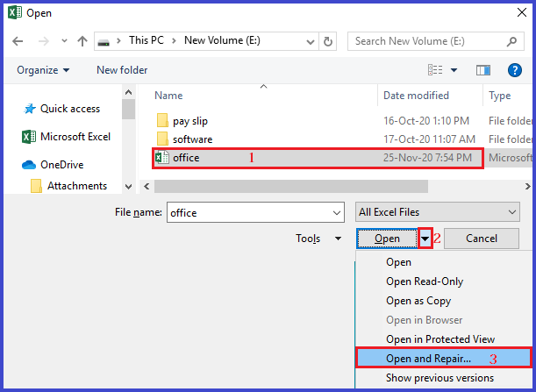The width and height of the screenshot is (536, 392).
Task: Click date 17-Oct-20 11:07 AM
Action: pos(429,139)
